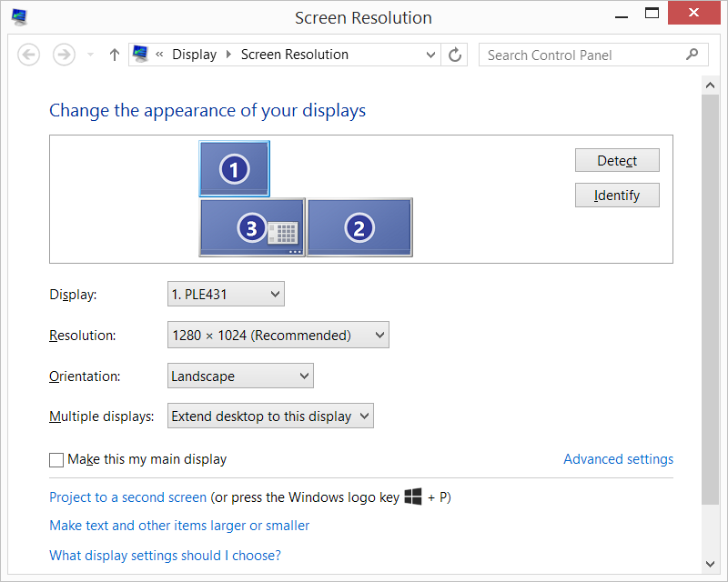Select monitor 1 in the display arrangement
This screenshot has width=728, height=582.
[234, 169]
